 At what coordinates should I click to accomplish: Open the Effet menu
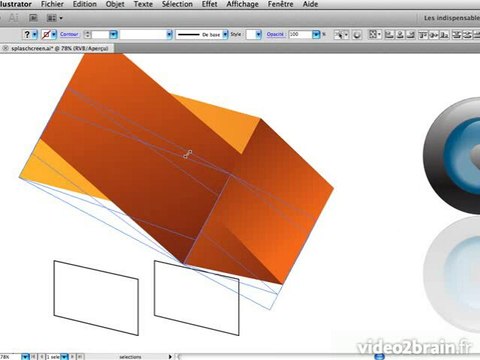(209, 4)
